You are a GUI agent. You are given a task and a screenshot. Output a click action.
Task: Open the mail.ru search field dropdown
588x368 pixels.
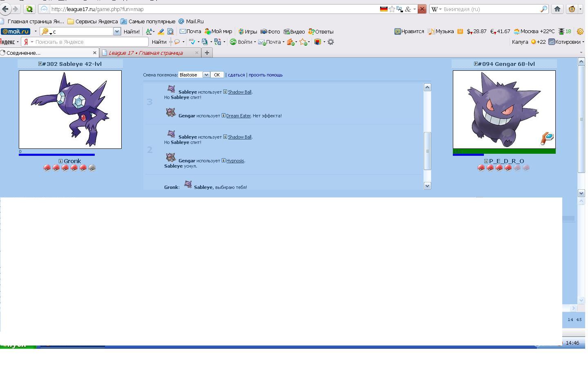click(x=117, y=31)
